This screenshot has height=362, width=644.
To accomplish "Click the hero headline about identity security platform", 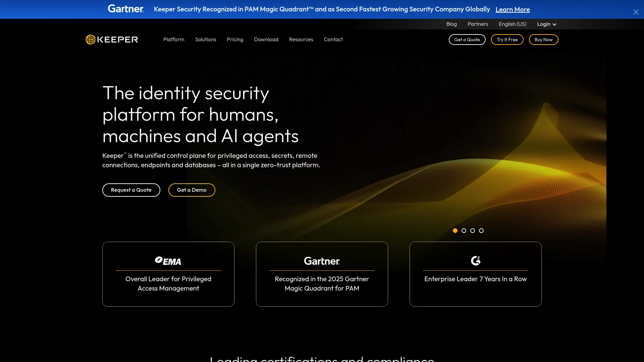I will tap(201, 115).
